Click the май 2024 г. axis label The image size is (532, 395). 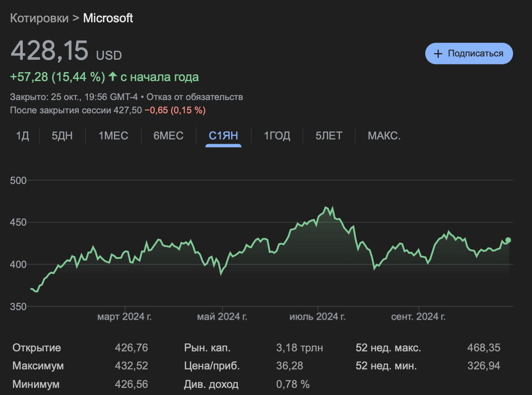(x=222, y=317)
